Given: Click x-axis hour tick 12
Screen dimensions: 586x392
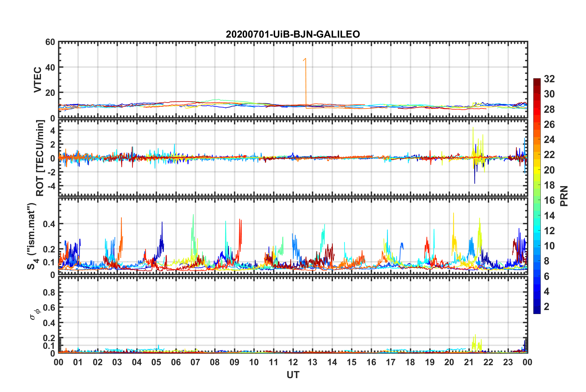Looking at the screenshot, I should 293,362.
